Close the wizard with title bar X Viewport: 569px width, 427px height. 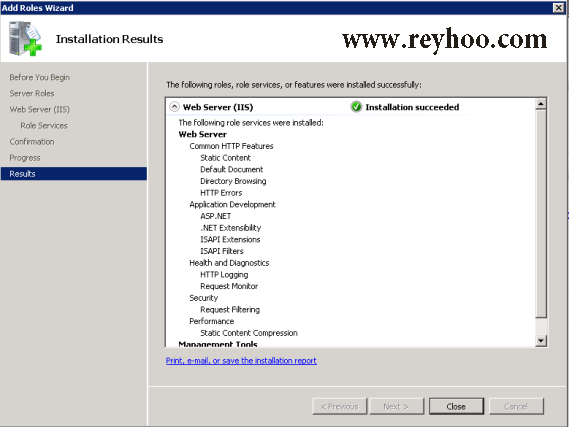tap(558, 8)
